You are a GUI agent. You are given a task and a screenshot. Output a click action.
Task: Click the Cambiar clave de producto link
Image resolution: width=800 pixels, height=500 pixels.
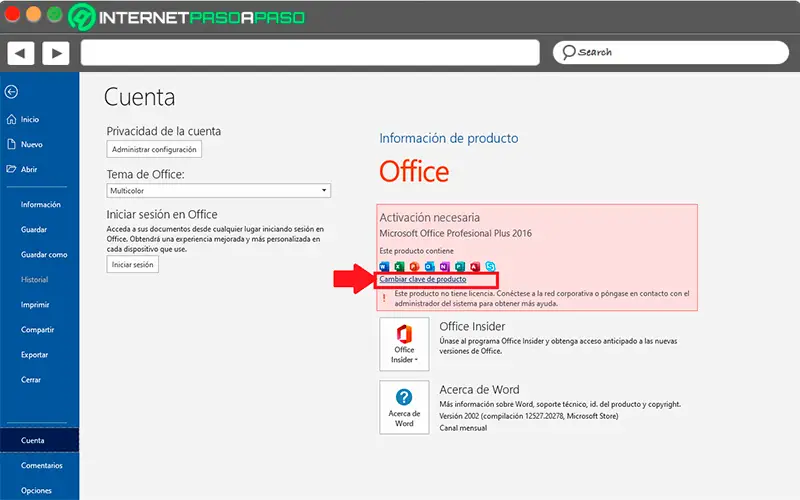click(422, 279)
